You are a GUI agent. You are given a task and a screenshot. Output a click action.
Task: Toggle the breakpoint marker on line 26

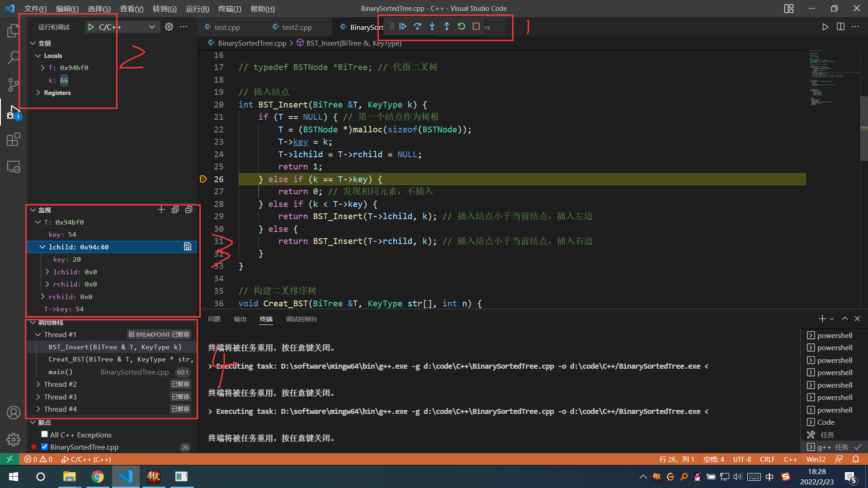(x=203, y=179)
